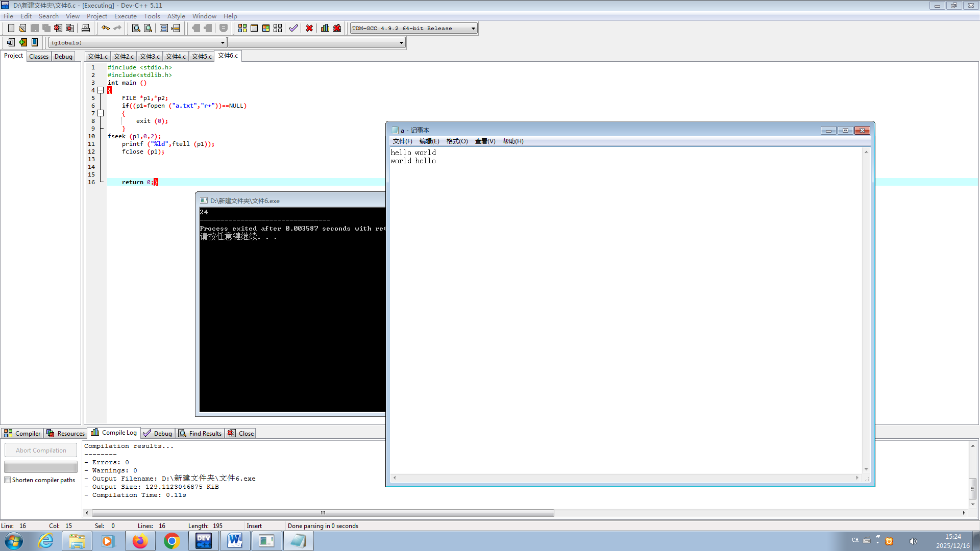Open the TDM-GCC compiler set dropdown

tap(473, 29)
